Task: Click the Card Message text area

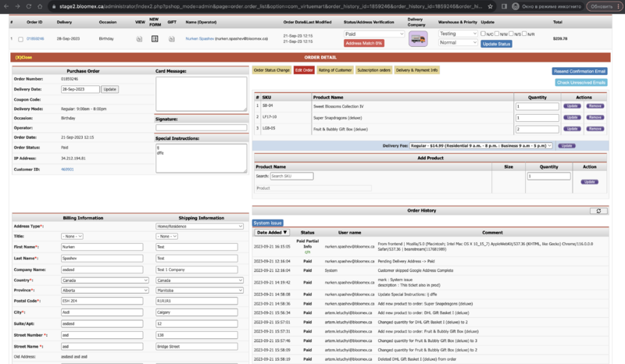Action: click(202, 94)
